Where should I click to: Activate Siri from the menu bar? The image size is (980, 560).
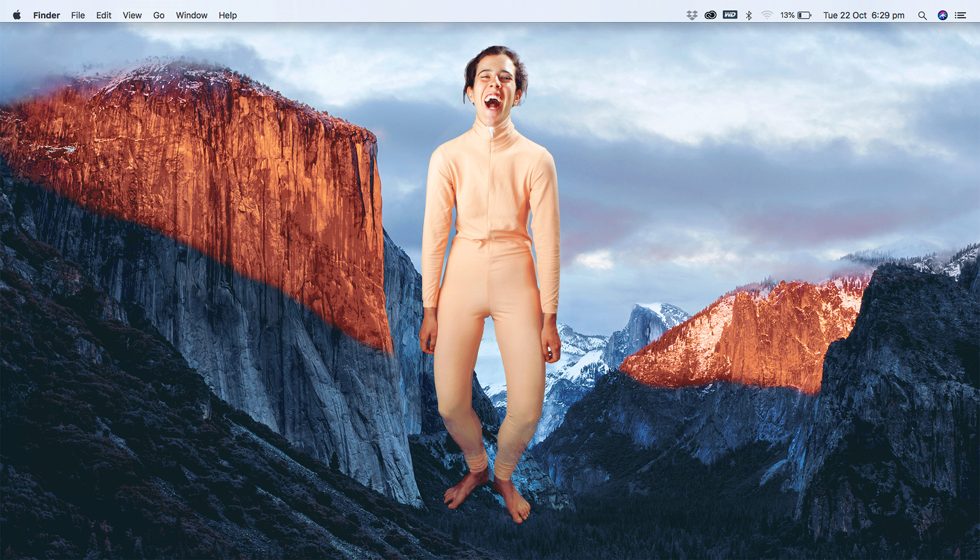(942, 15)
